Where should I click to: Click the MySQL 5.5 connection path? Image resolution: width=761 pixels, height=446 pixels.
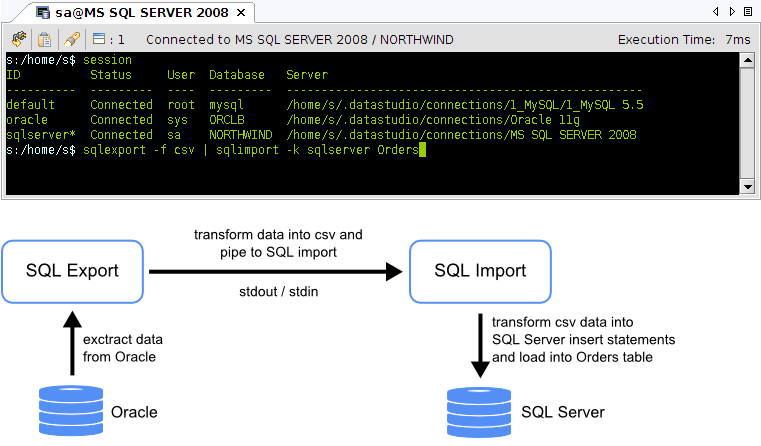point(464,105)
